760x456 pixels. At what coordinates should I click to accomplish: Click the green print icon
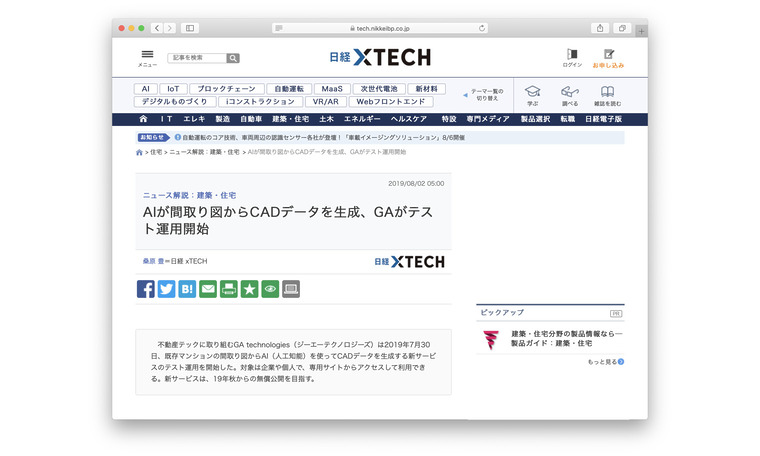click(x=228, y=289)
